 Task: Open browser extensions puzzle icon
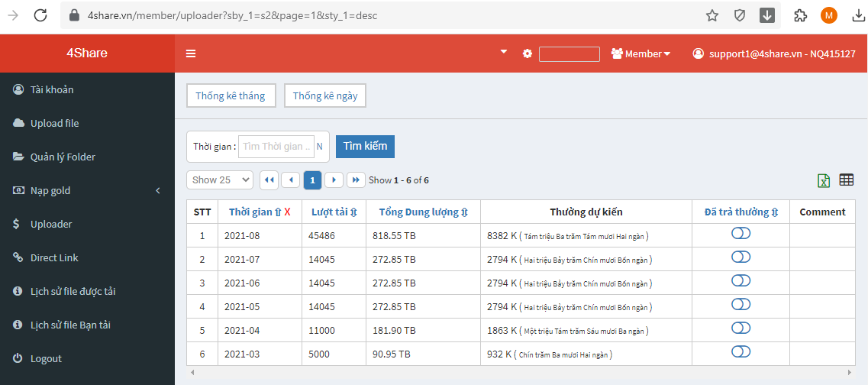tap(800, 15)
